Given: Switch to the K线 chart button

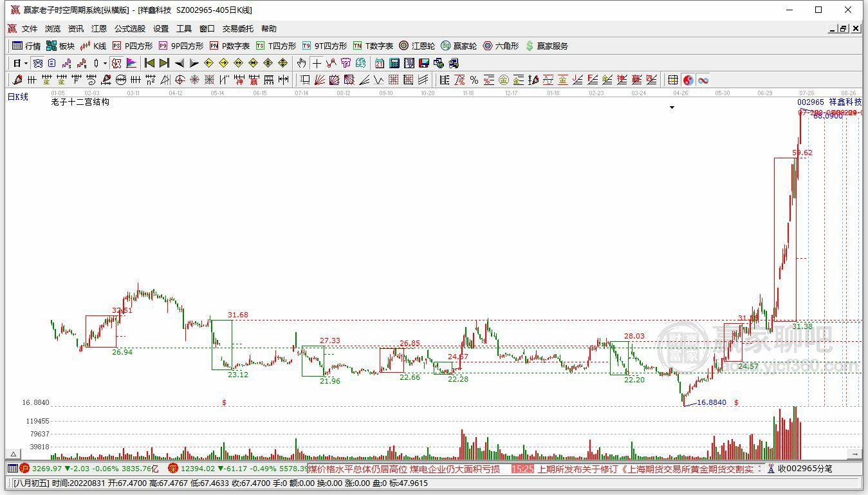Looking at the screenshot, I should tap(93, 46).
